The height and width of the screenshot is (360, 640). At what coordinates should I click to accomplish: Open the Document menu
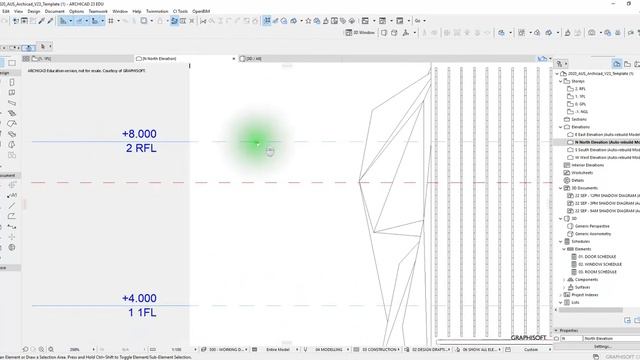click(x=55, y=11)
